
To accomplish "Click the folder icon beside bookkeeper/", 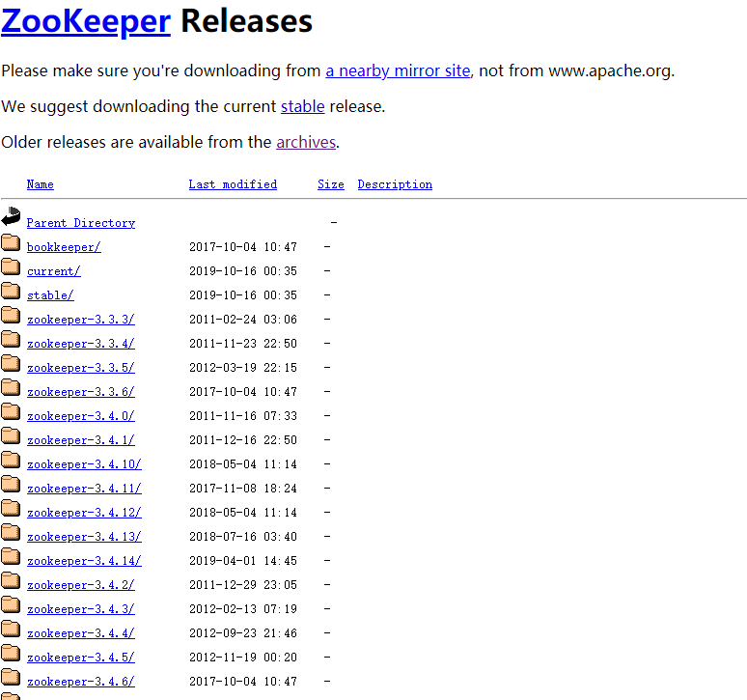I will (11, 242).
